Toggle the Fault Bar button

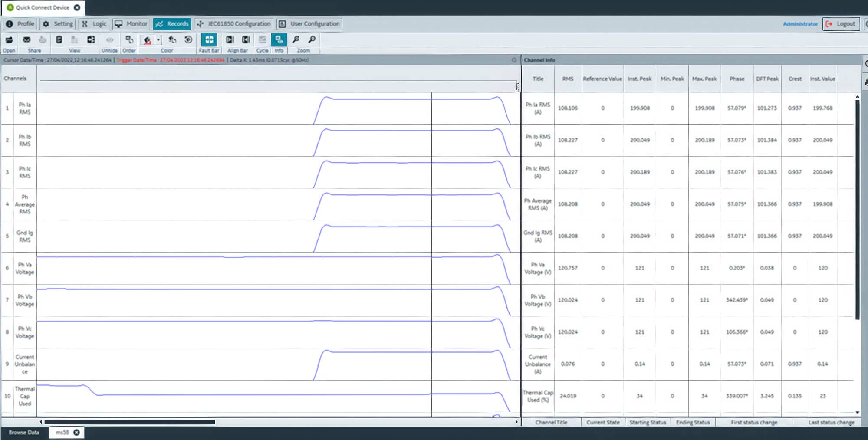click(209, 40)
